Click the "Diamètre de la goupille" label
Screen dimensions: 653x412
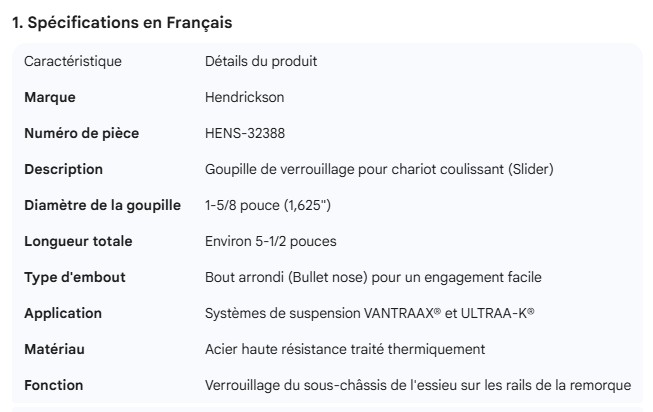point(102,205)
